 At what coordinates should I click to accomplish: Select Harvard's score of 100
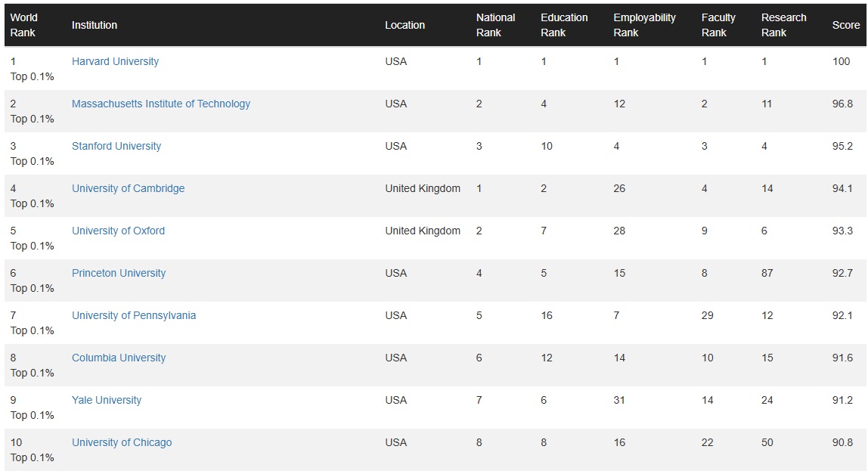[841, 61]
